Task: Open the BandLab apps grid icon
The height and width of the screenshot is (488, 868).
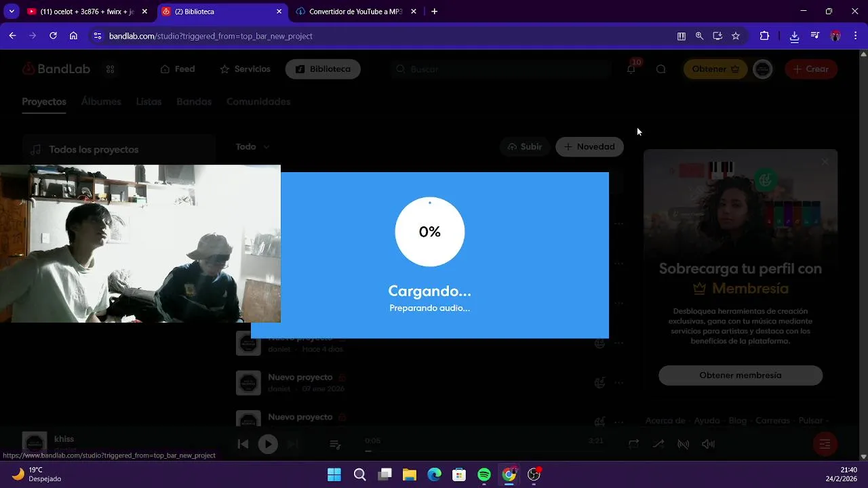Action: (x=110, y=69)
